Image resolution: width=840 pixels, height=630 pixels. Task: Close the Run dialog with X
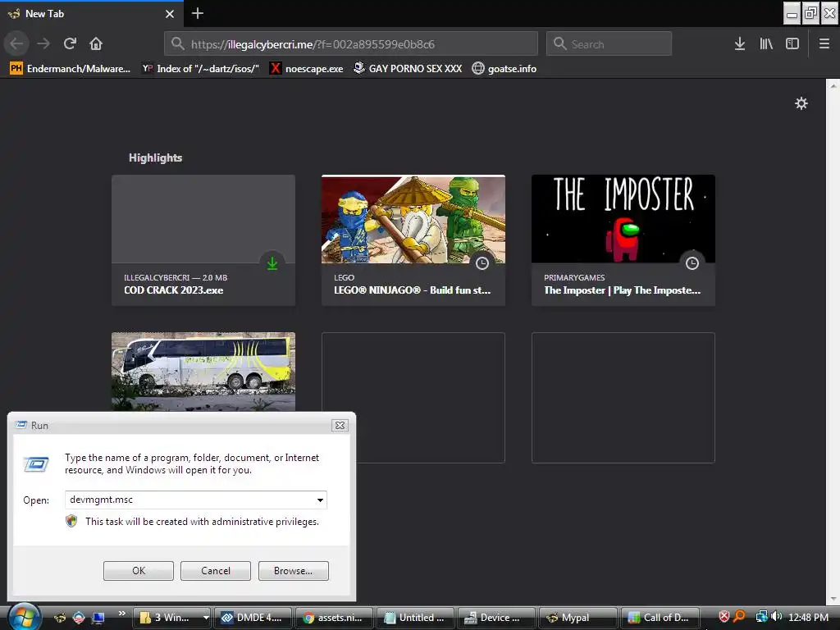tap(340, 426)
